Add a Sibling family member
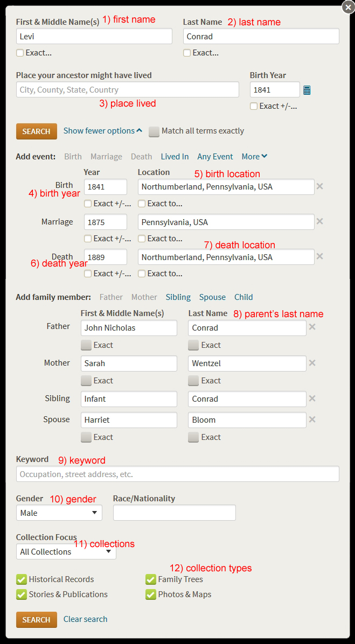Screen dimensions: 355x644 point(178,297)
